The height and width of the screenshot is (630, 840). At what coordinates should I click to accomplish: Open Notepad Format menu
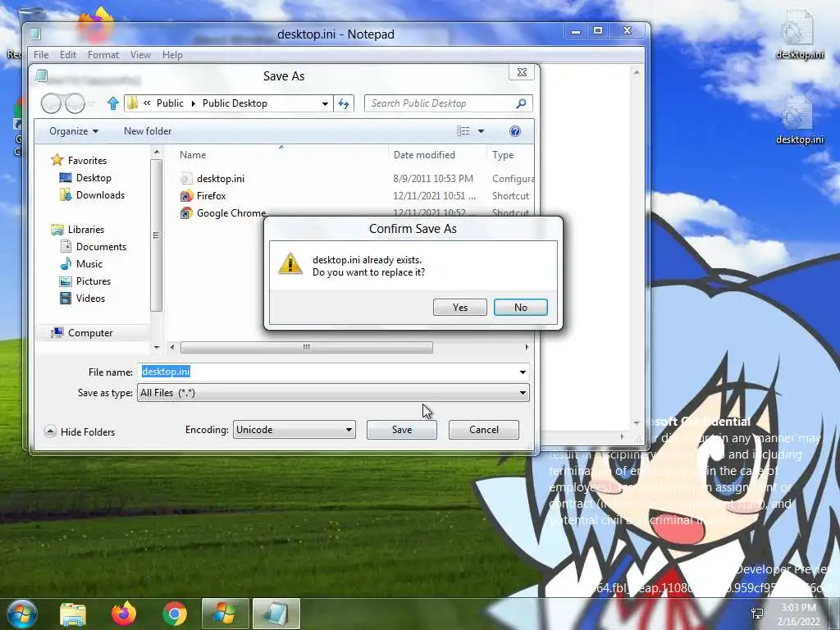pyautogui.click(x=103, y=55)
